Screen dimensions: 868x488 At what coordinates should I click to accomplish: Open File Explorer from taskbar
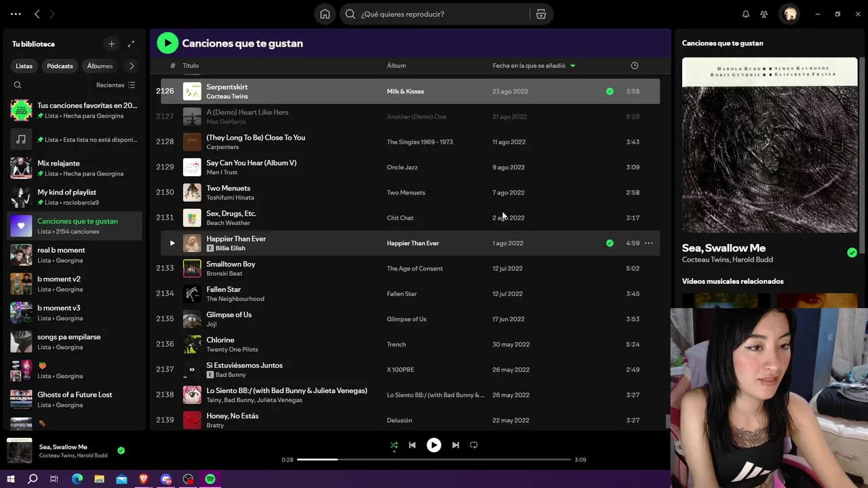[x=99, y=479]
